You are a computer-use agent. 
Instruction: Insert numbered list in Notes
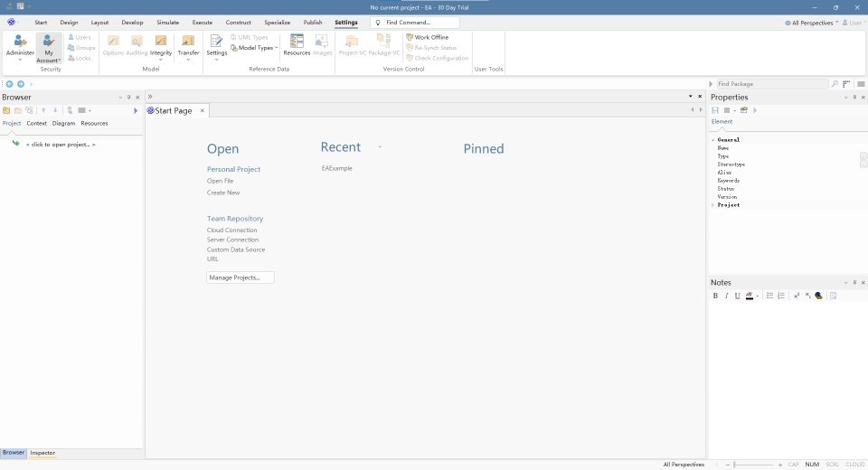(781, 296)
